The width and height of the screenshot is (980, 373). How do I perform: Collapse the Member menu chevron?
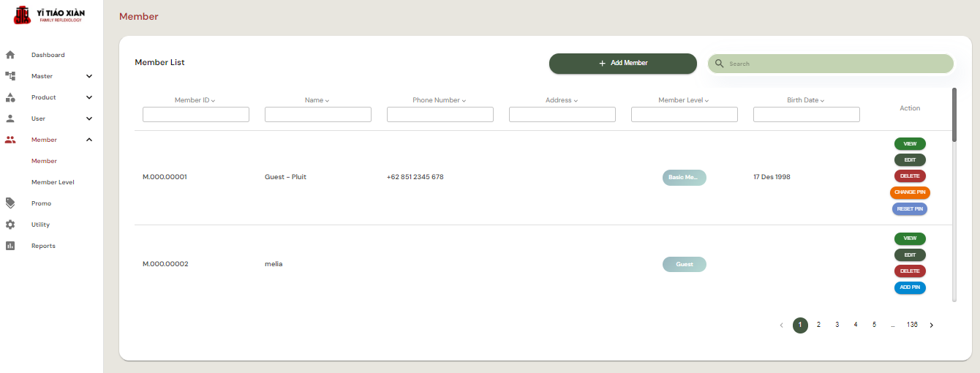(89, 140)
